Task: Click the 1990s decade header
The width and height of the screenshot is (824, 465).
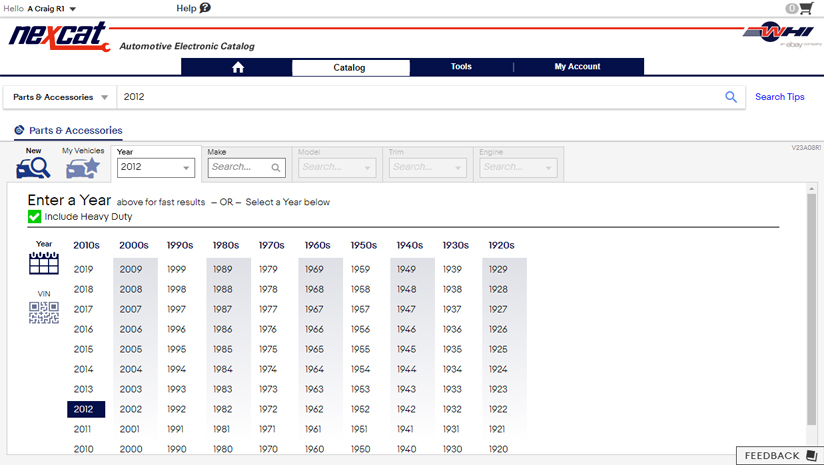Action: [x=180, y=245]
